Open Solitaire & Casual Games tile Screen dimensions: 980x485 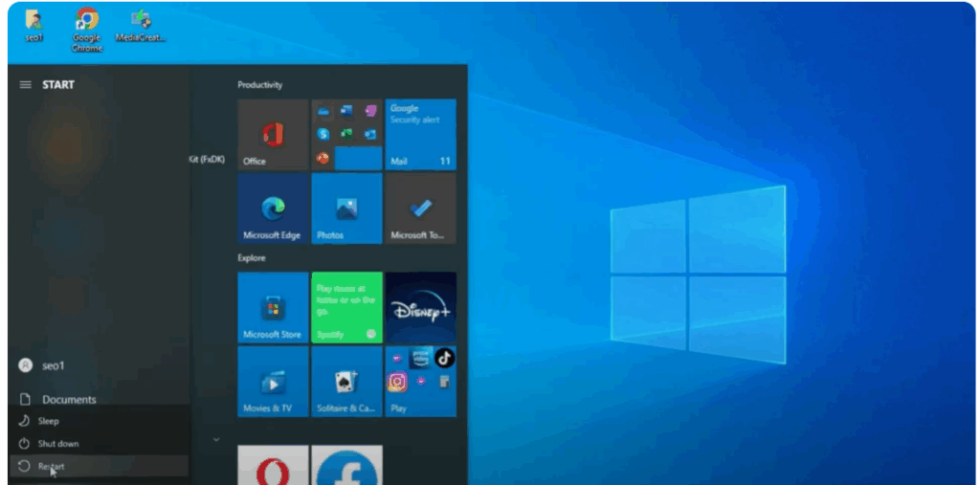(346, 382)
